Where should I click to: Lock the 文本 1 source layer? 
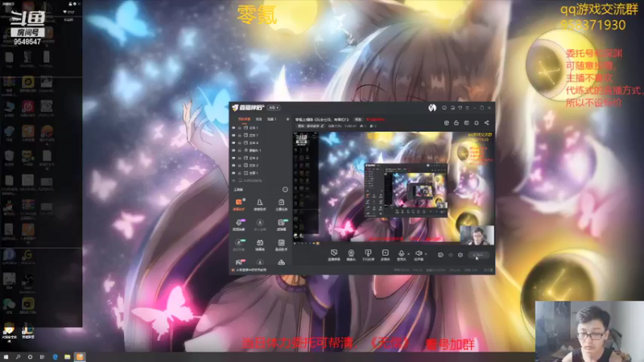pyautogui.click(x=240, y=128)
